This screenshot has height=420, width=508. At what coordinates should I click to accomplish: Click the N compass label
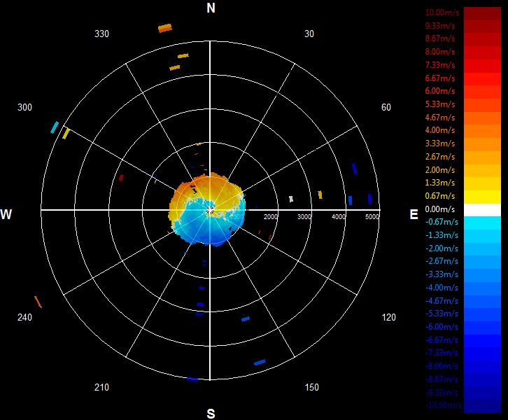point(211,8)
